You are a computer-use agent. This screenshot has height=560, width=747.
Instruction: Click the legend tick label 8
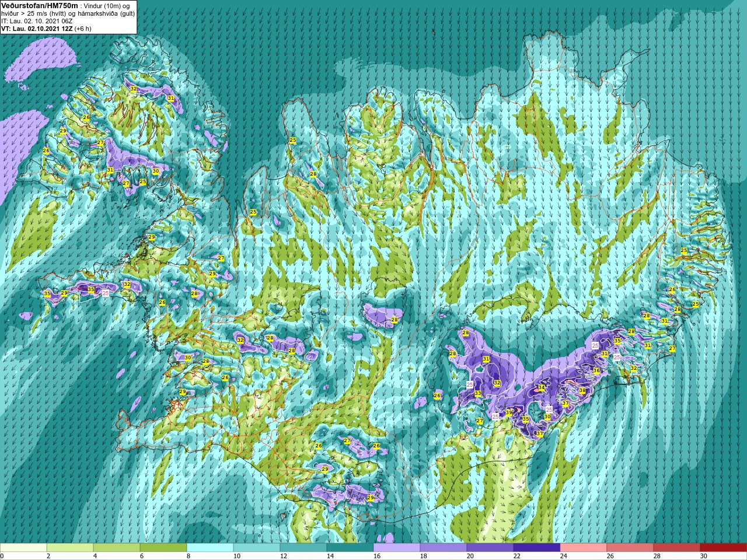tap(187, 556)
